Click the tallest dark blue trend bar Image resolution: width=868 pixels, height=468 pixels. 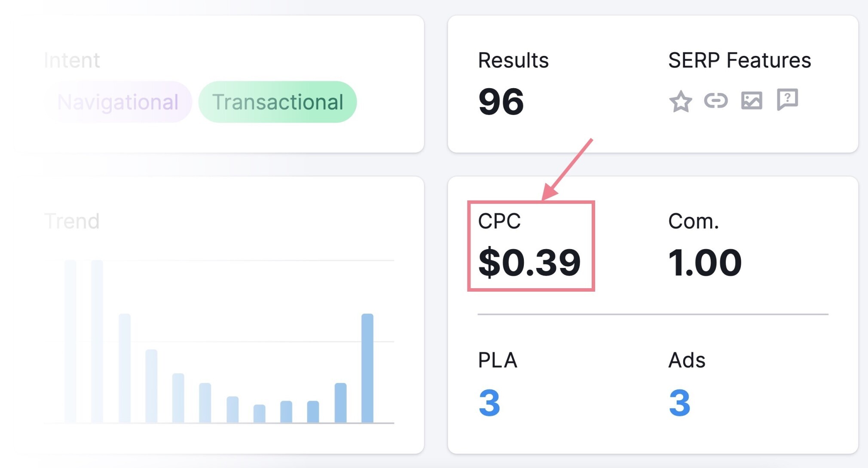367,368
